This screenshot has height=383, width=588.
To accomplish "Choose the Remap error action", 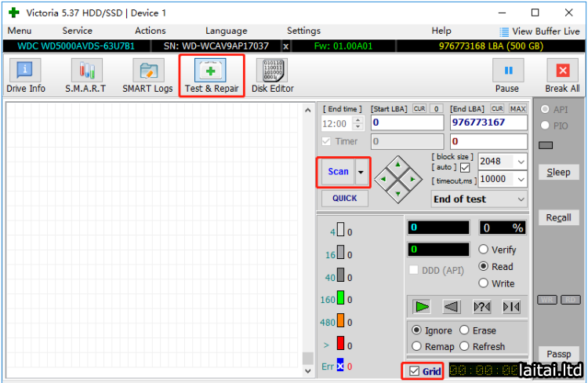I will pos(416,346).
